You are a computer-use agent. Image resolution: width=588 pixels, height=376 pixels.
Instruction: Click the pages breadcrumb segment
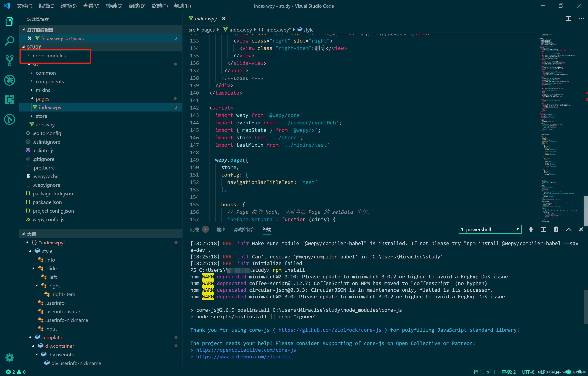click(x=208, y=30)
